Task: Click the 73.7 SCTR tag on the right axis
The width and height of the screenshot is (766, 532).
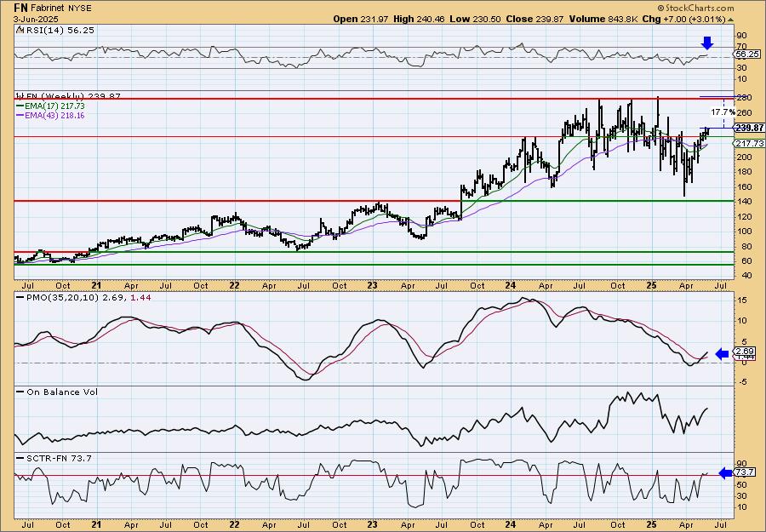Action: pos(745,472)
